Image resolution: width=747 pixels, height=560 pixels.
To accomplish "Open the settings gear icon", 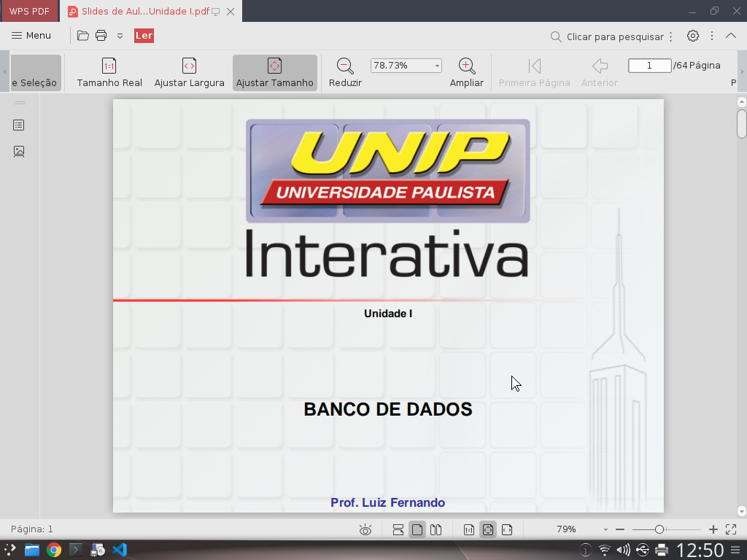I will (693, 36).
